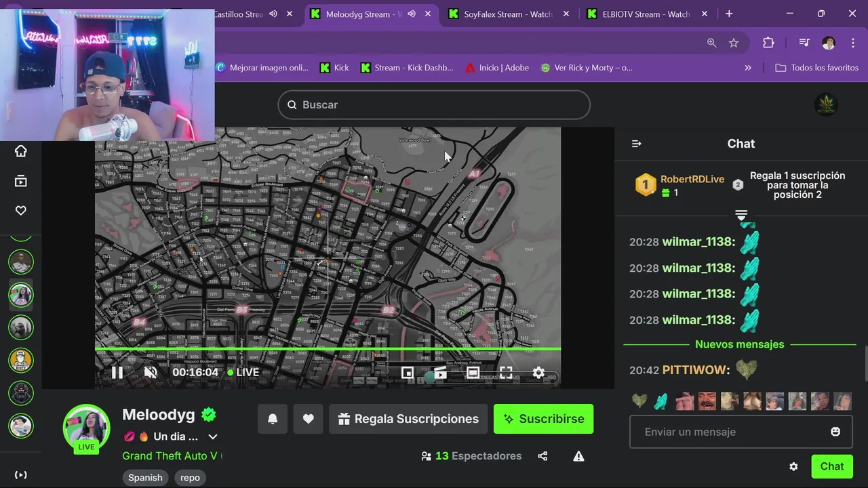Focus the Buscar search field
The height and width of the screenshot is (488, 868).
[434, 105]
